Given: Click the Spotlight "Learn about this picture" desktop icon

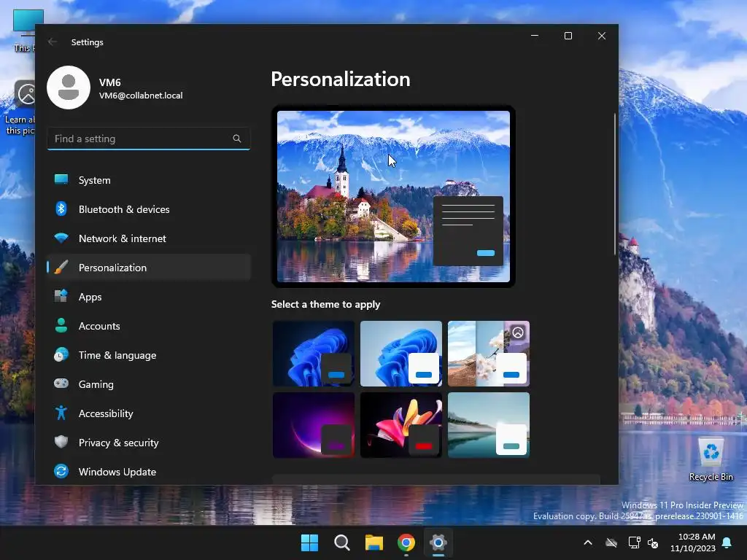Looking at the screenshot, I should pyautogui.click(x=20, y=107).
